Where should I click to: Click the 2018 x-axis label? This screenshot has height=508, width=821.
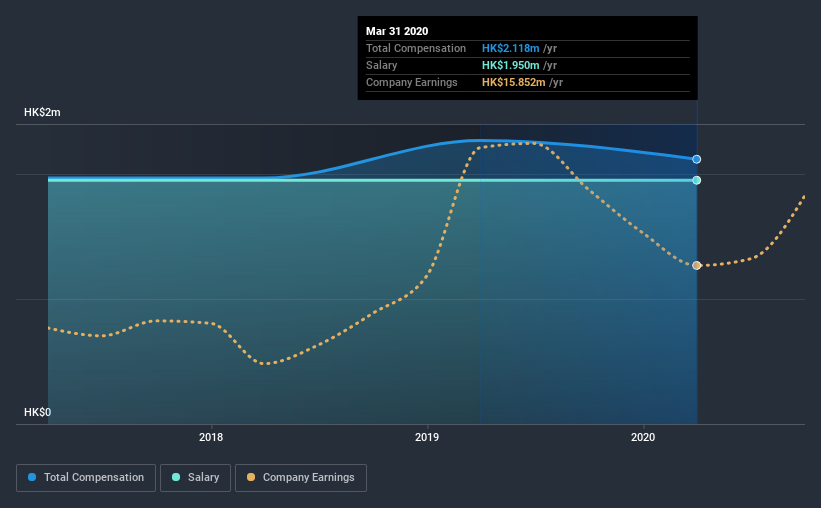pos(211,437)
